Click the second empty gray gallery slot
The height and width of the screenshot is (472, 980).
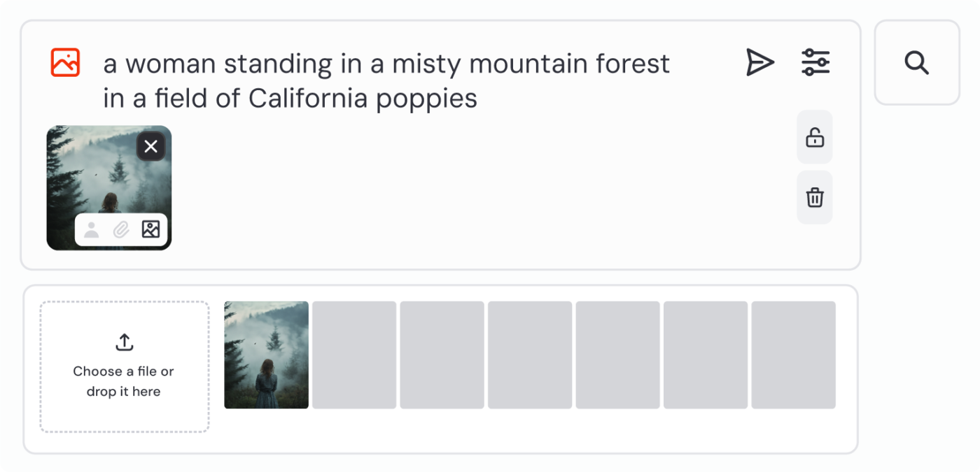tap(442, 355)
